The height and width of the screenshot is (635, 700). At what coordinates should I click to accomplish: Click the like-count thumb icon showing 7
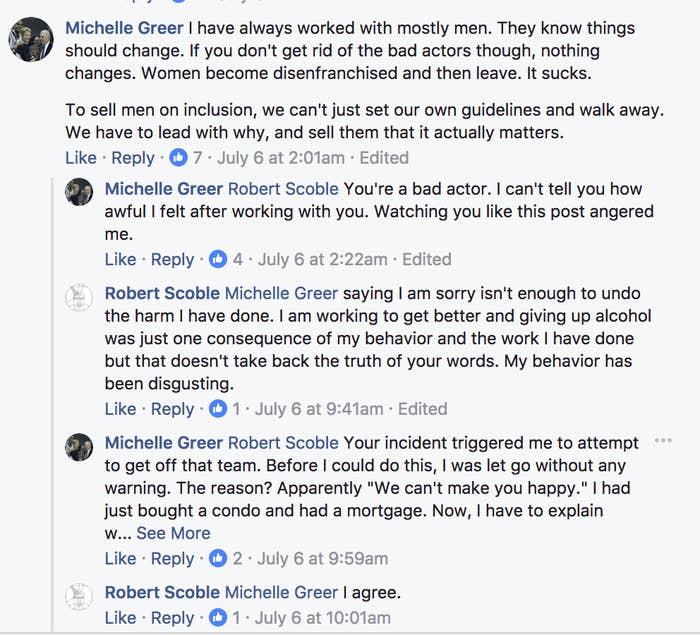tap(178, 158)
